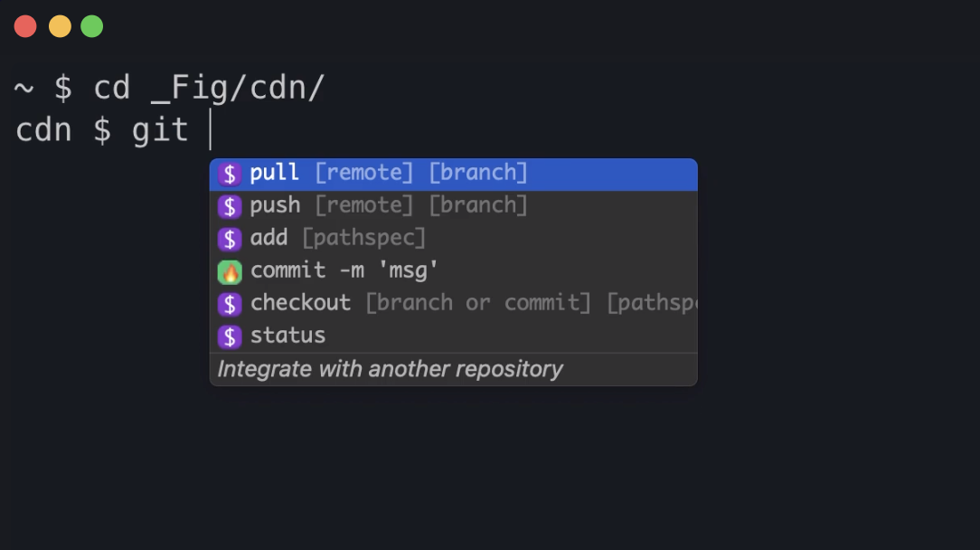Click the 'cd _Fig/cdn/' command line
Image resolution: width=980 pixels, height=550 pixels.
click(208, 89)
